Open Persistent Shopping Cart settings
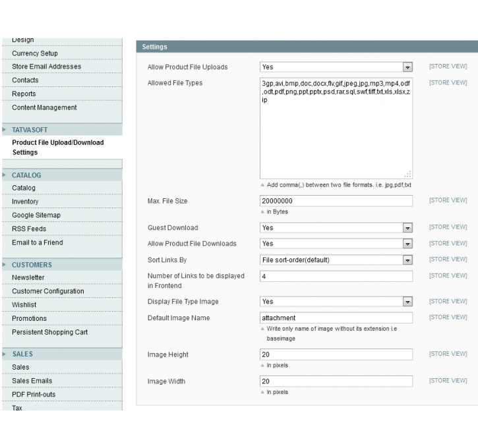The width and height of the screenshot is (478, 448). click(49, 332)
